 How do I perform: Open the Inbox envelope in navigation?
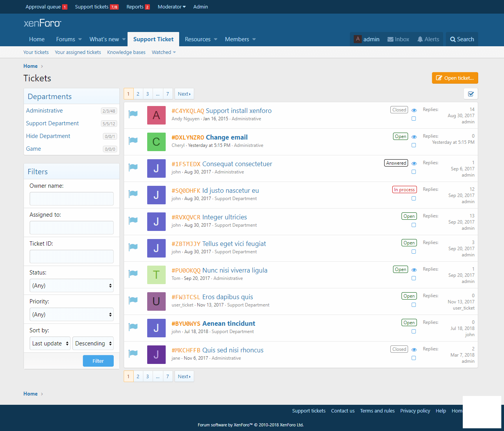point(398,39)
